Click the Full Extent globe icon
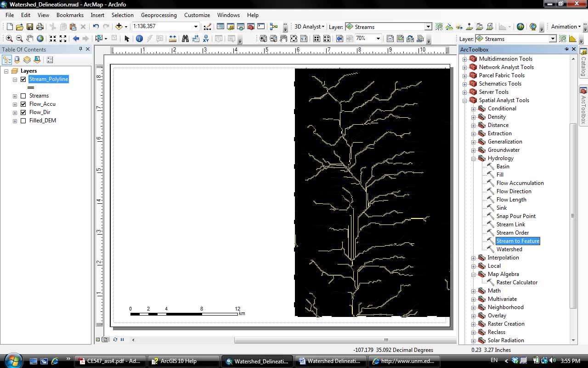The width and height of the screenshot is (588, 368). tap(40, 39)
